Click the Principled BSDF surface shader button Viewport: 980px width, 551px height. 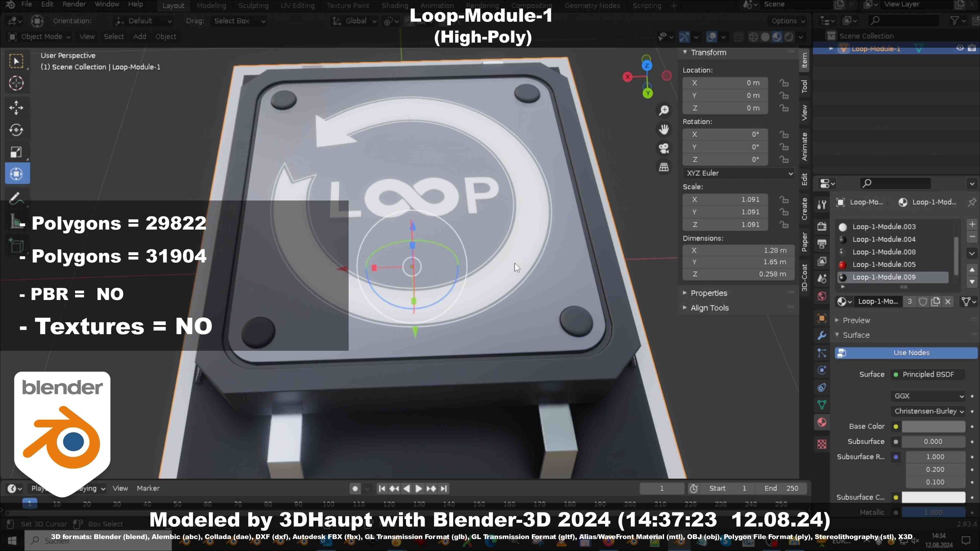[x=927, y=374]
